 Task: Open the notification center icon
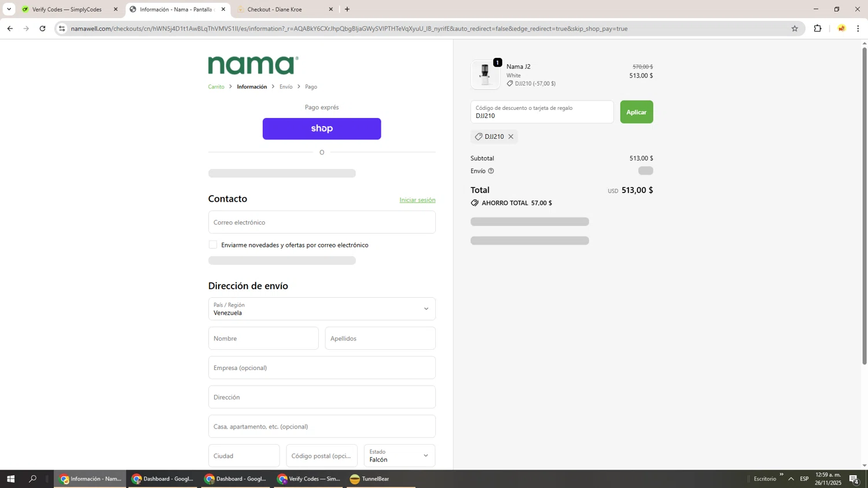click(x=854, y=479)
